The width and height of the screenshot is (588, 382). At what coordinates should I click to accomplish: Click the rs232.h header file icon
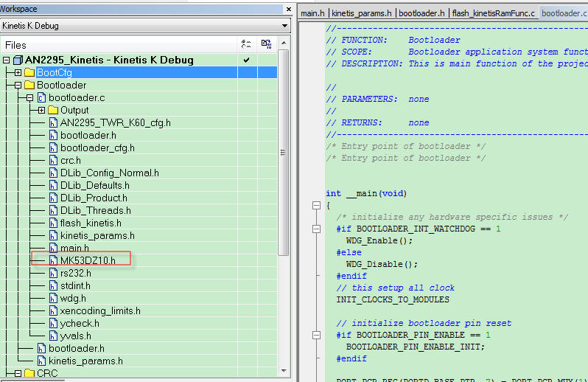click(x=53, y=274)
